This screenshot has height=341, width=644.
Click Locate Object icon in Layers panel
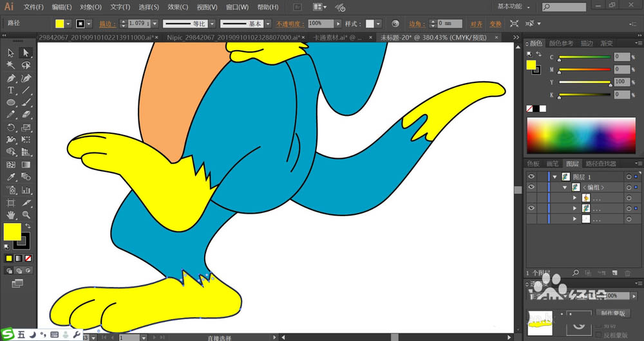click(576, 273)
